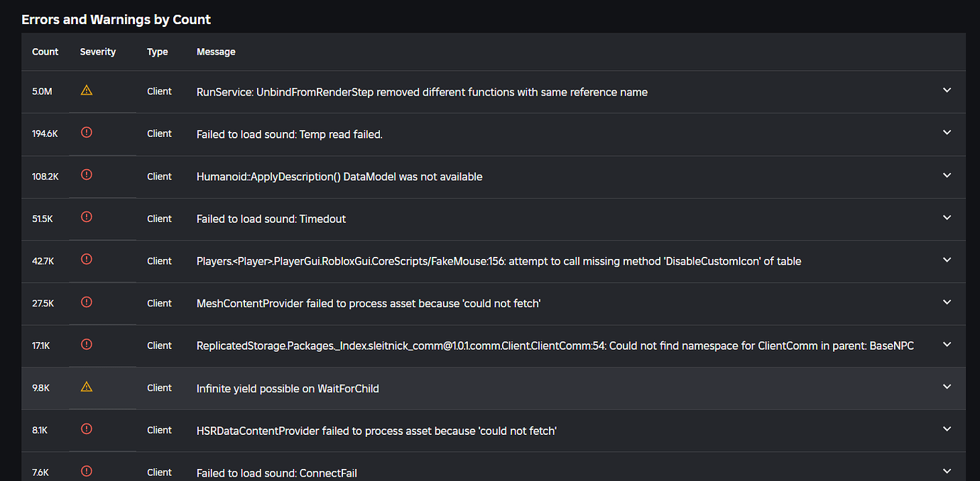This screenshot has height=481, width=980.
Task: Click the Count column header
Action: (x=45, y=51)
